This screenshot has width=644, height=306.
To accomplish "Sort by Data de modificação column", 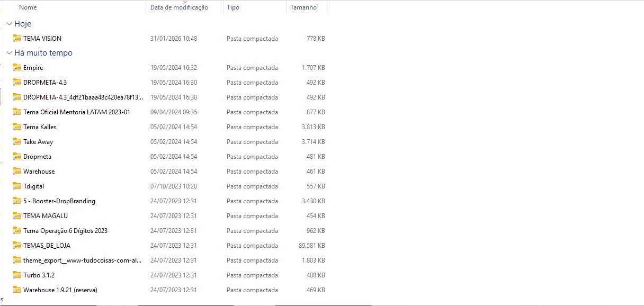I will pyautogui.click(x=179, y=7).
